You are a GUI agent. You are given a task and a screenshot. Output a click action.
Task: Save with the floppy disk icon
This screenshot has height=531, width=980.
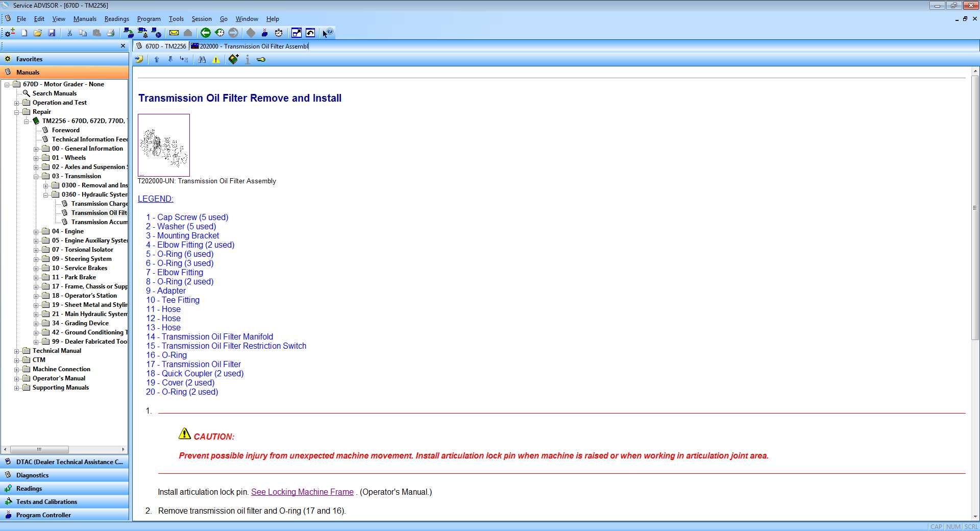(x=52, y=33)
